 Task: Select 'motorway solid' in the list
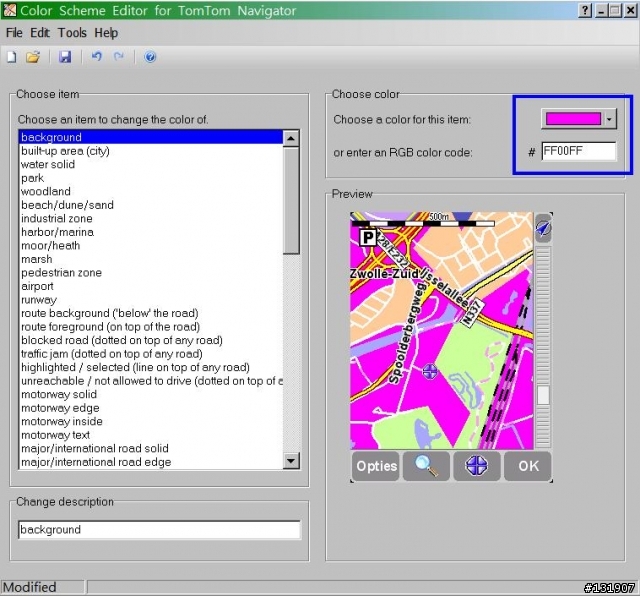[151, 394]
